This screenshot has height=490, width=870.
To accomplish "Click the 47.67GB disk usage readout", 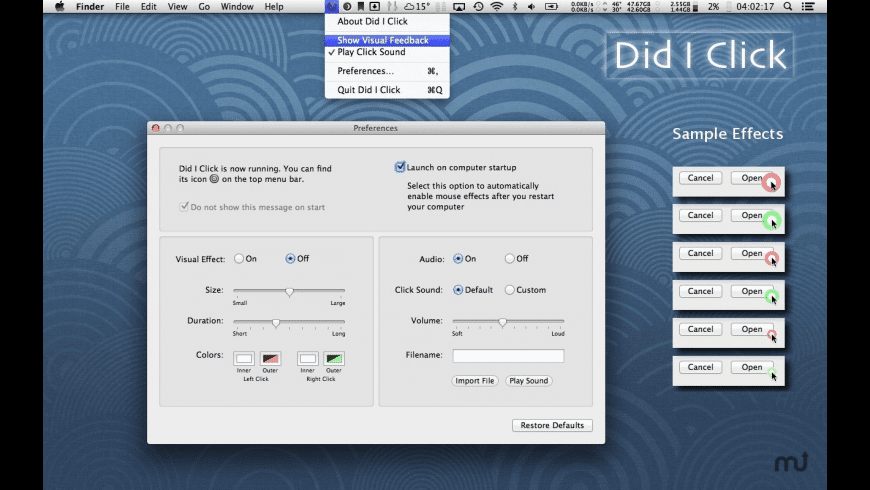I will [639, 7].
